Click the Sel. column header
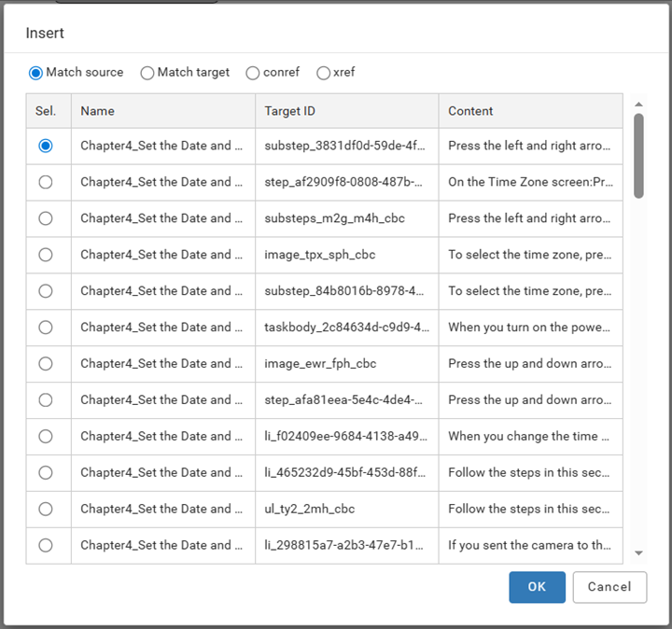This screenshot has height=629, width=672. pos(46,111)
